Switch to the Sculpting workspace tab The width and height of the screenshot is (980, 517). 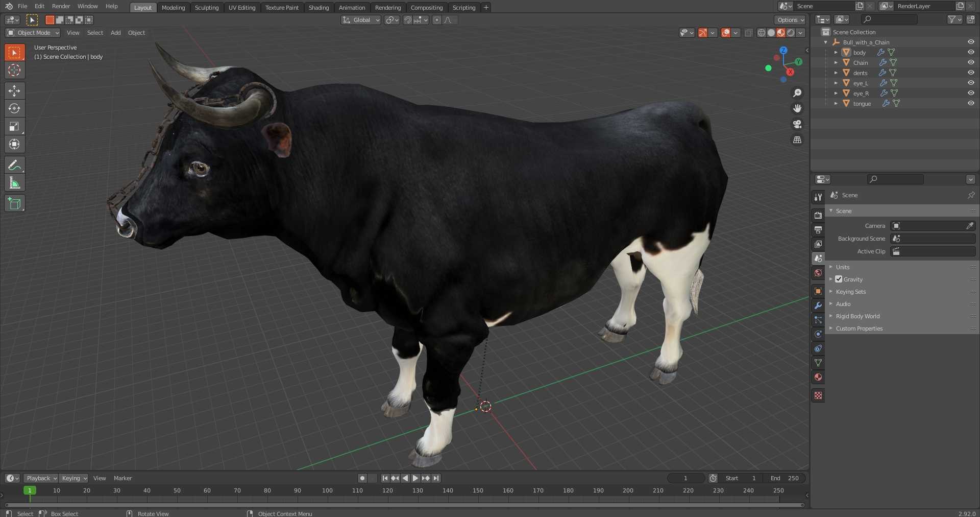(207, 8)
